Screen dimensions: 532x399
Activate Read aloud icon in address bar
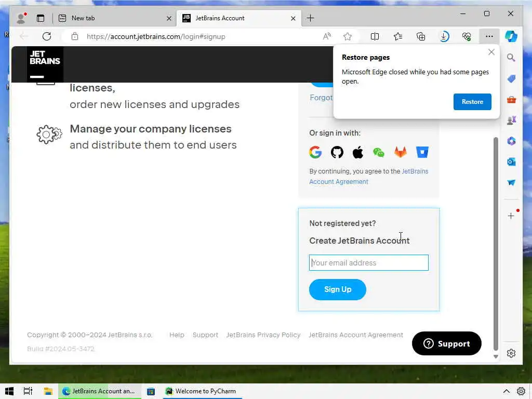coord(327,36)
